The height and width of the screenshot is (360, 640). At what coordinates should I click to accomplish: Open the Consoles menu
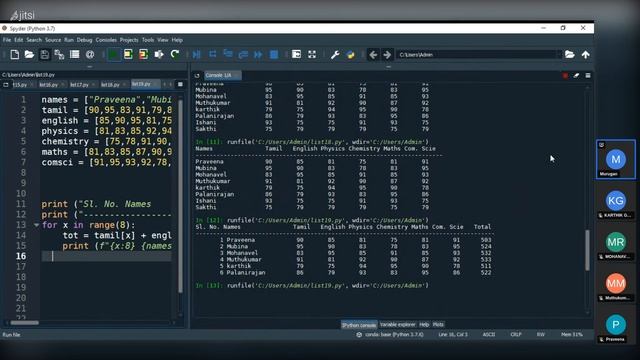pyautogui.click(x=106, y=40)
